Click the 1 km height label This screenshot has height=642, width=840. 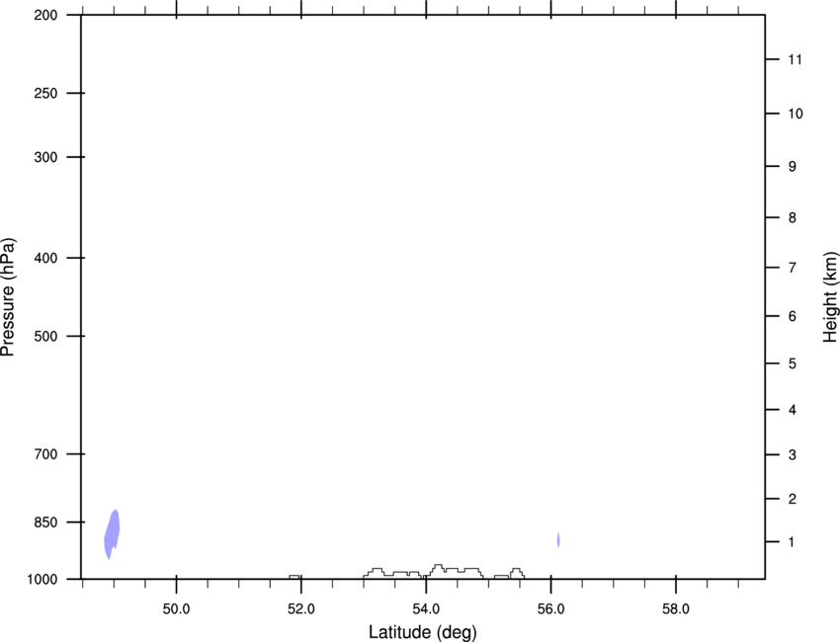point(792,542)
